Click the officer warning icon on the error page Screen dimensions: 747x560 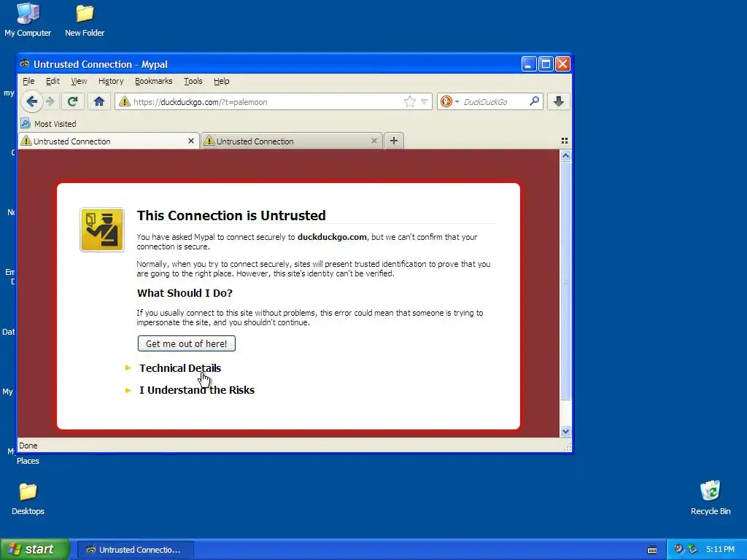tap(102, 230)
